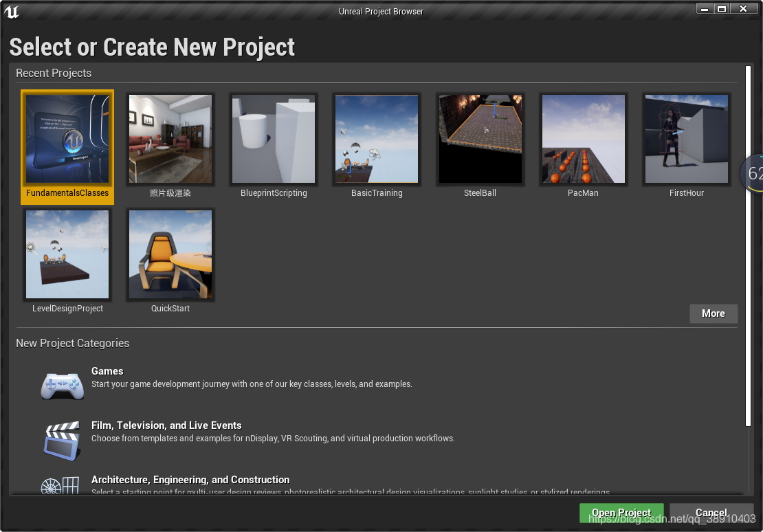Click the Open Project button
763x532 pixels.
[621, 513]
